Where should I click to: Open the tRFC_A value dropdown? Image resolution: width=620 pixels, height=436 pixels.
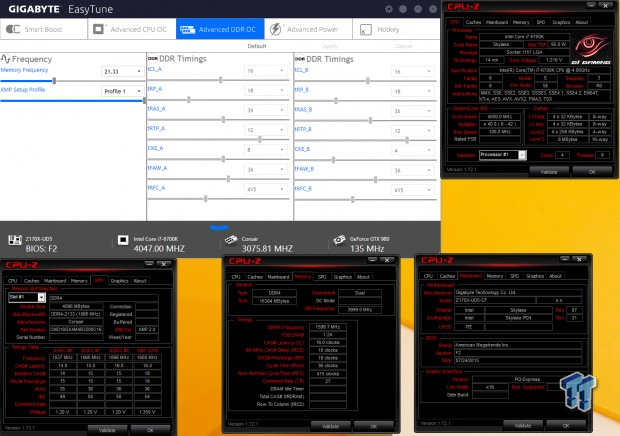(265, 189)
